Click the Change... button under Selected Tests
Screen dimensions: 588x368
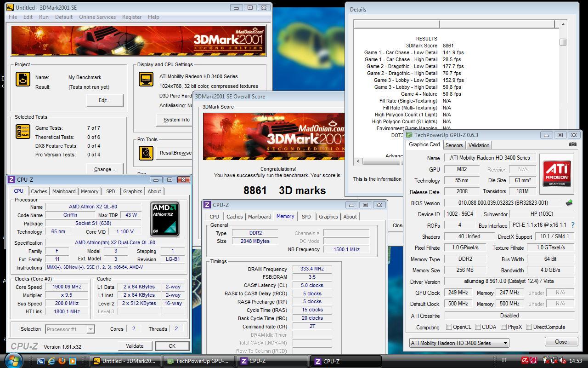pyautogui.click(x=104, y=169)
